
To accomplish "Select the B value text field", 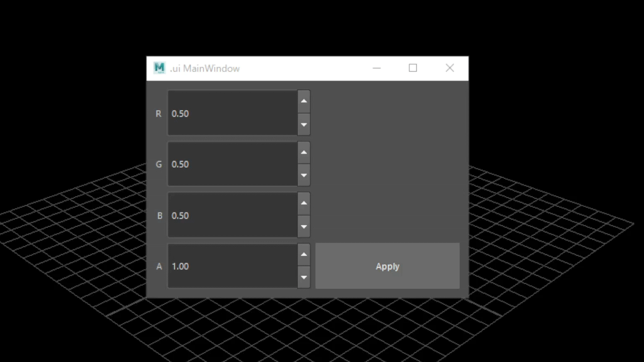I will click(233, 216).
